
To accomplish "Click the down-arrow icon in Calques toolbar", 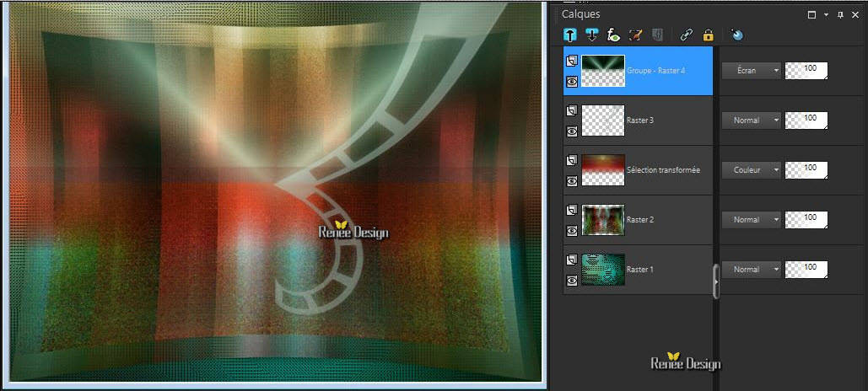I will pos(591,35).
